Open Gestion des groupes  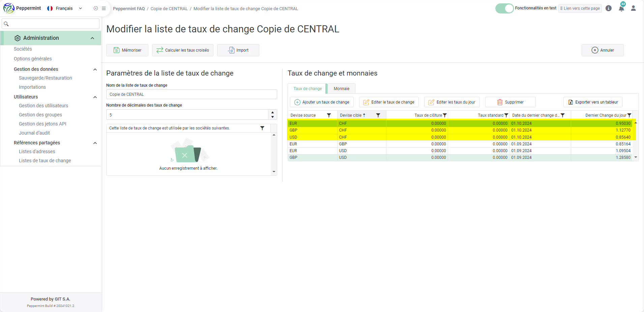40,115
